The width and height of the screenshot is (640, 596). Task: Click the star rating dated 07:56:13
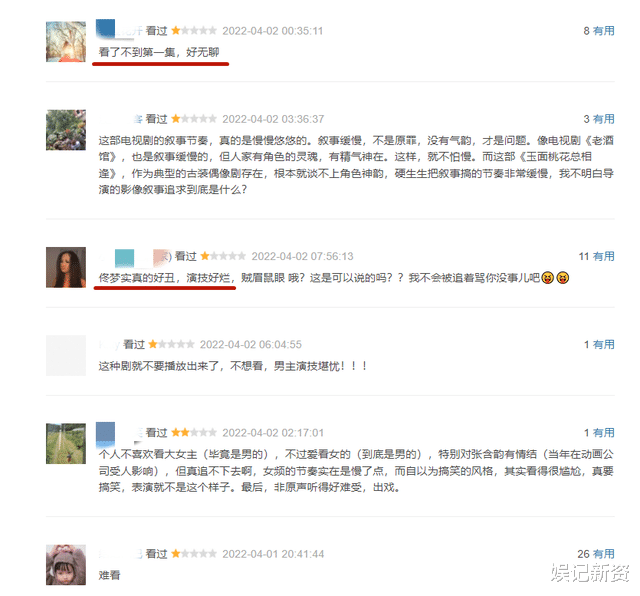point(223,256)
